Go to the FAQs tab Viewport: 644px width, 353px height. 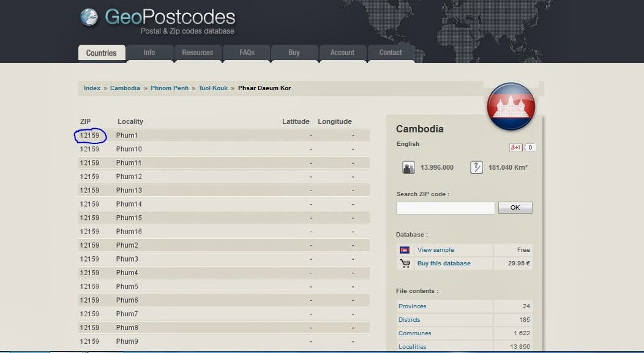247,53
